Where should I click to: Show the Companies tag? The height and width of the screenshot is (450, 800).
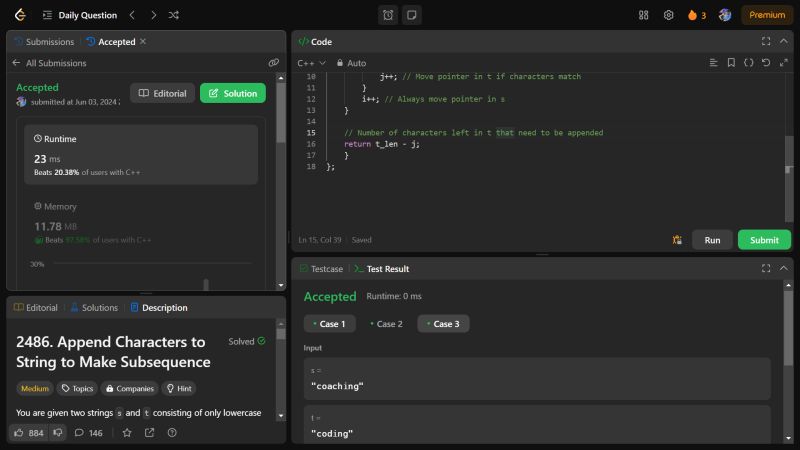[130, 388]
